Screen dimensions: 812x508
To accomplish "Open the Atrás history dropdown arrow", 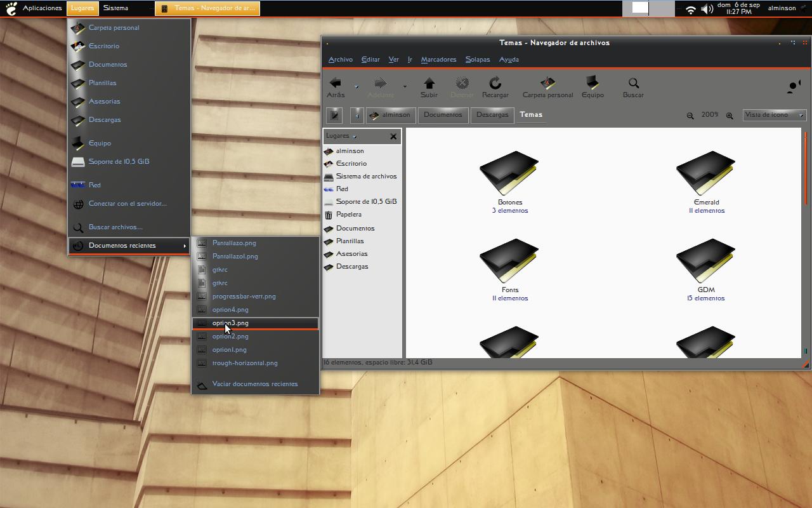I will pyautogui.click(x=357, y=86).
